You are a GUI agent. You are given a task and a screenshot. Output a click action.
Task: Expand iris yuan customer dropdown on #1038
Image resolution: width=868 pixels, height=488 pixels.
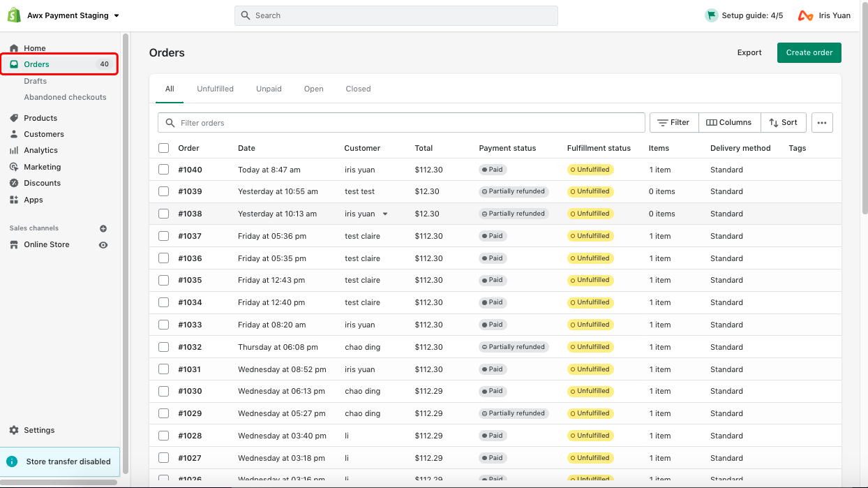pos(384,214)
